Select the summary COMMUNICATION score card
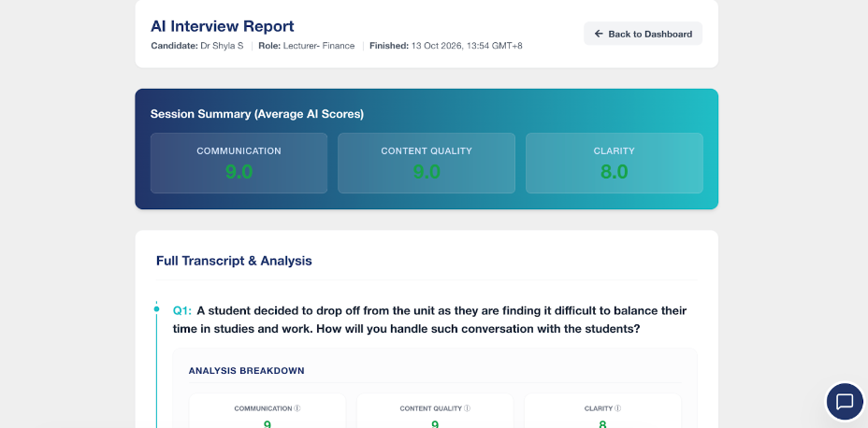 (x=239, y=164)
